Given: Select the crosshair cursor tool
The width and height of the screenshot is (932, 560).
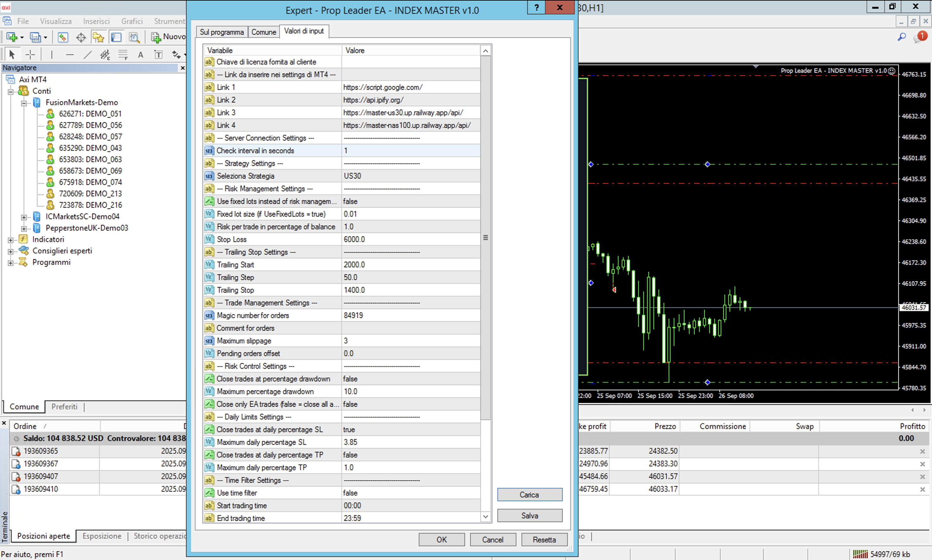Looking at the screenshot, I should (x=30, y=55).
